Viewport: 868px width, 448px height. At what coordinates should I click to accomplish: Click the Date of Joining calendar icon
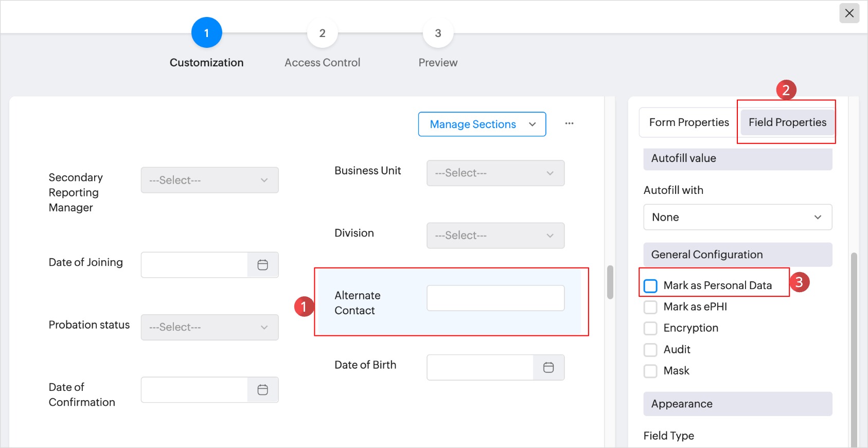(262, 265)
